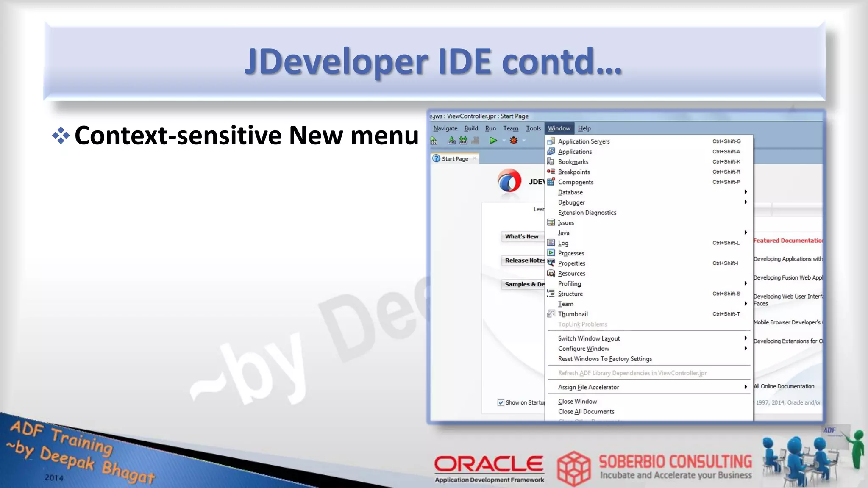Select Reset Windows To Factory Settings
Image resolution: width=868 pixels, height=488 pixels.
(605, 359)
